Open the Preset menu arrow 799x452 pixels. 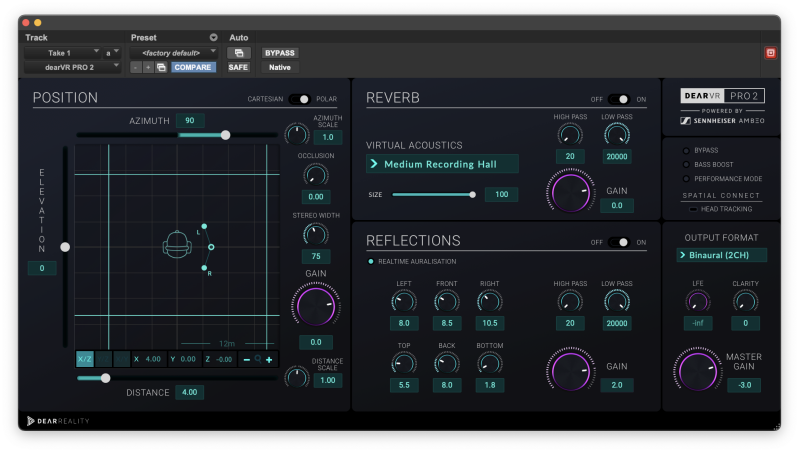pos(213,37)
